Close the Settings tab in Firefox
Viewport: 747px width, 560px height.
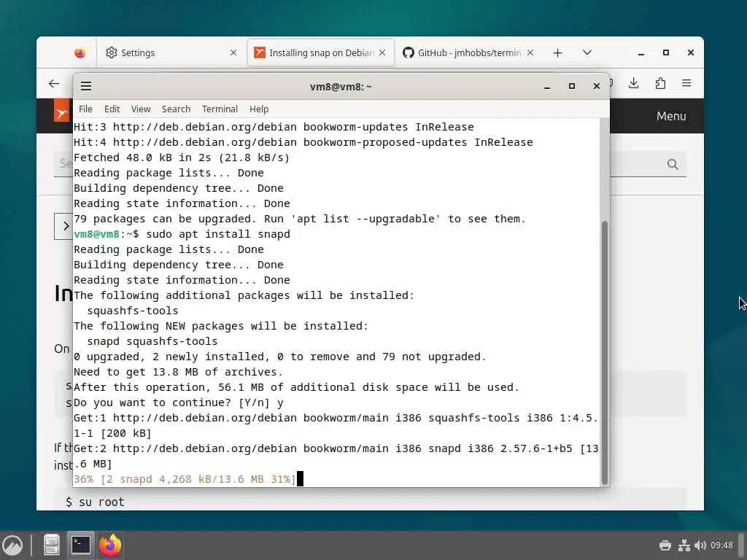point(233,52)
